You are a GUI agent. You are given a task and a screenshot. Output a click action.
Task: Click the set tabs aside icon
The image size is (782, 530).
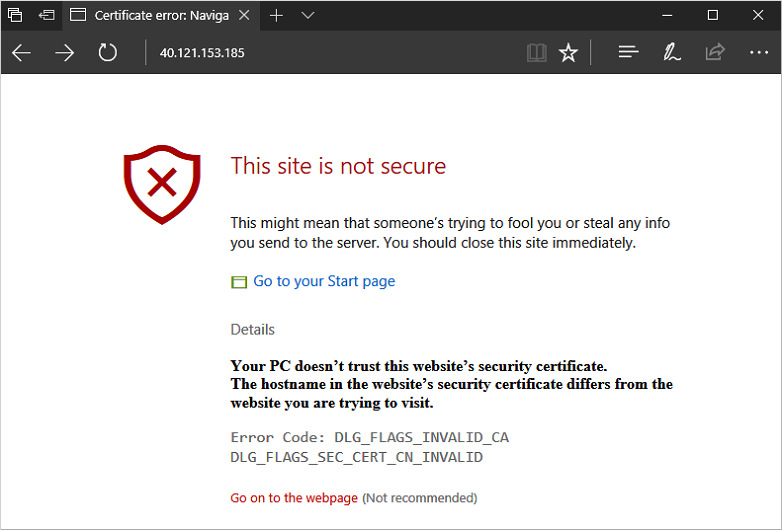[x=47, y=16]
